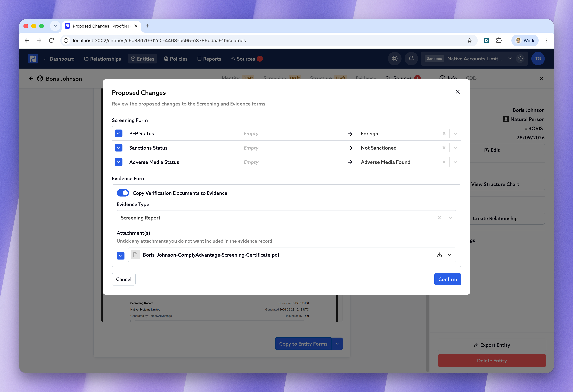The width and height of the screenshot is (573, 392).
Task: Uncheck the Sanctions Status checkbox
Action: point(119,148)
